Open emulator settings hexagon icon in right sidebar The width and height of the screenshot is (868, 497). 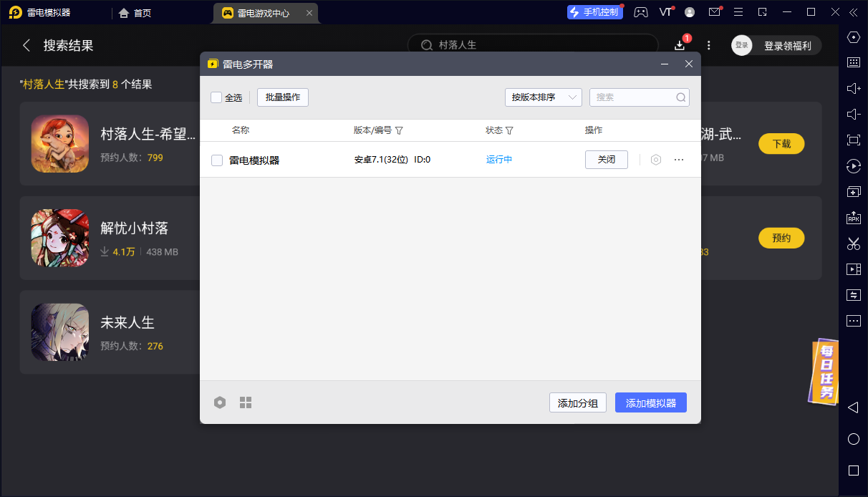pos(853,37)
